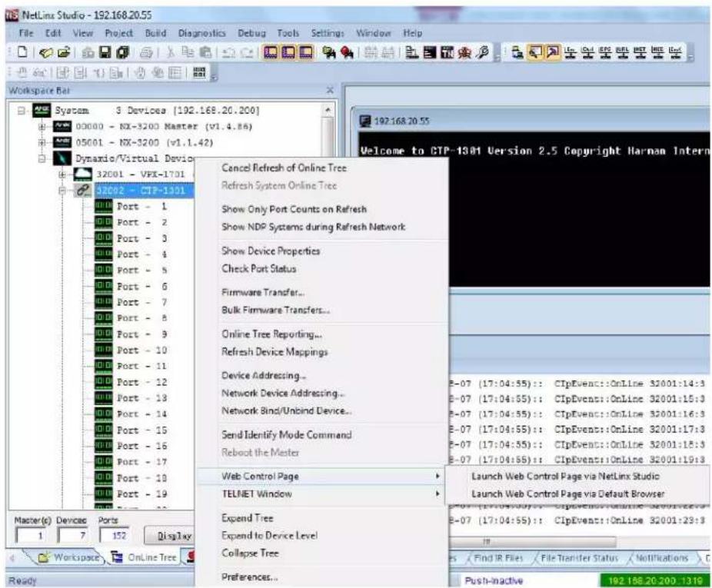Click the output pane horizontal scrollbar
Screen dimensions: 712x588
[532, 542]
